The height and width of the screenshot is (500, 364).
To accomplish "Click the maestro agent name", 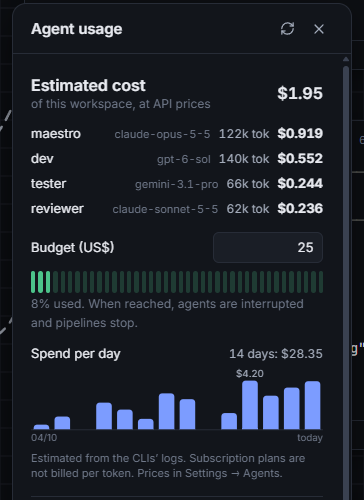I will click(56, 134).
